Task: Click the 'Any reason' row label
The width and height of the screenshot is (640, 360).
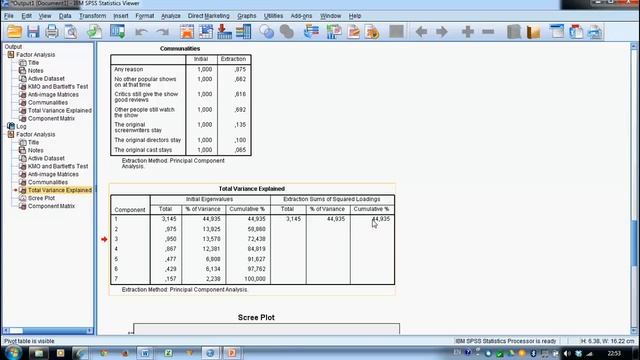Action: click(129, 69)
